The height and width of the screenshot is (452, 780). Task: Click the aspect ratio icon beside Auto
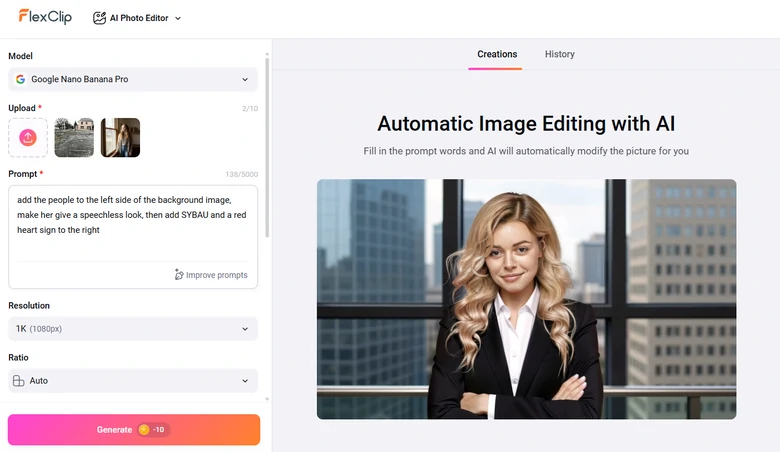19,381
